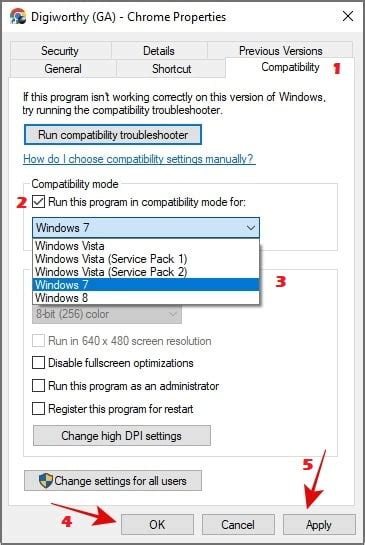Open the Shortcut tab

171,68
